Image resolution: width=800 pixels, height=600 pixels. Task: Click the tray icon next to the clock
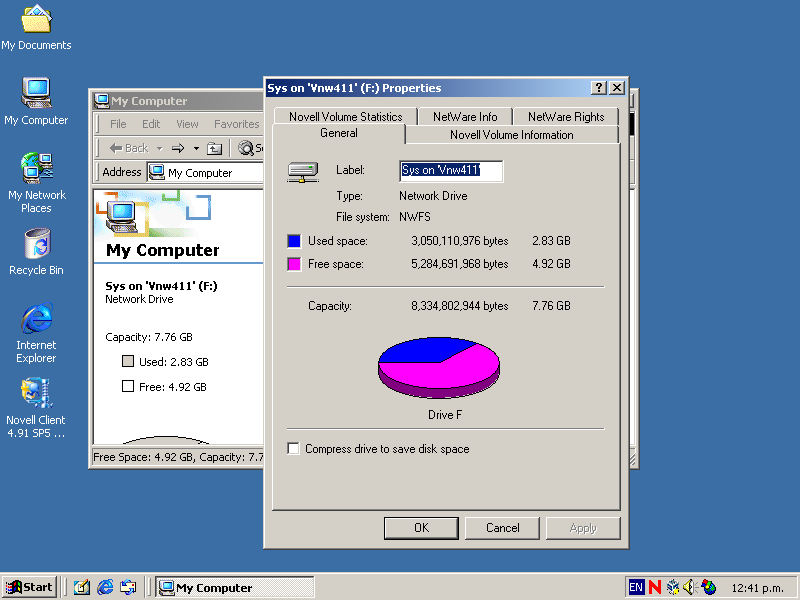[x=709, y=587]
